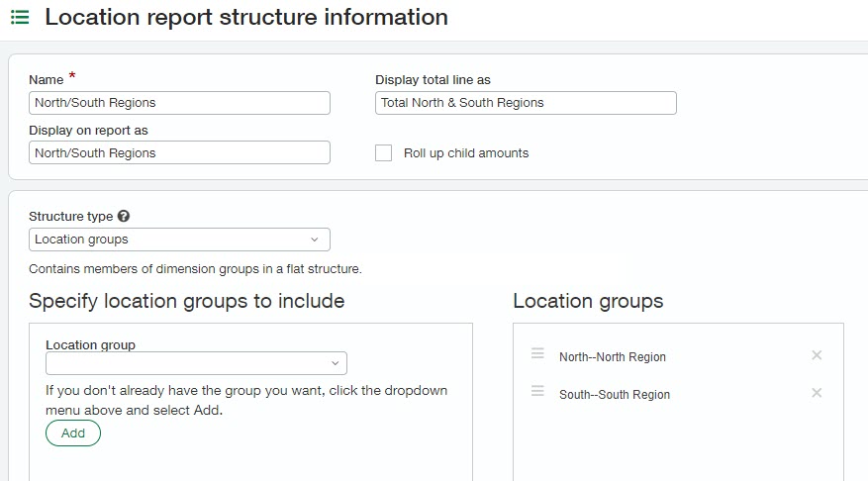Expand the Location group dropdown
This screenshot has height=481, width=868.
point(196,363)
